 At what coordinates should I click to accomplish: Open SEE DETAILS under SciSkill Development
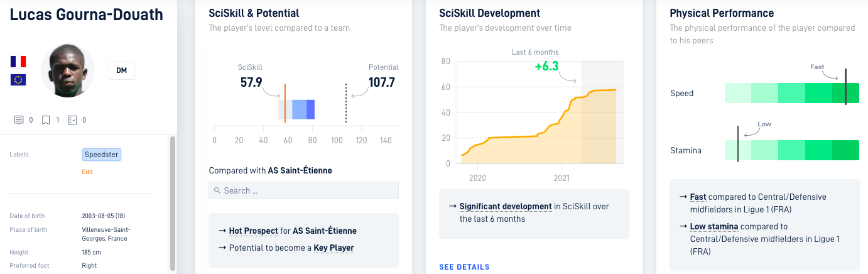pyautogui.click(x=464, y=267)
